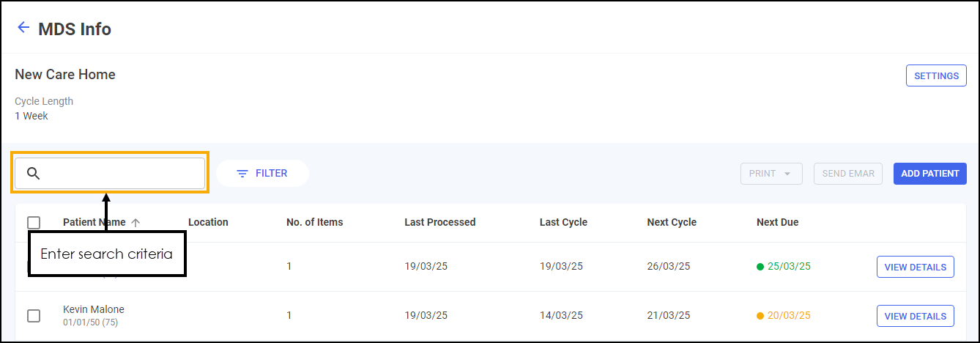
Task: Click the Patient Name sort arrow
Action: (136, 222)
